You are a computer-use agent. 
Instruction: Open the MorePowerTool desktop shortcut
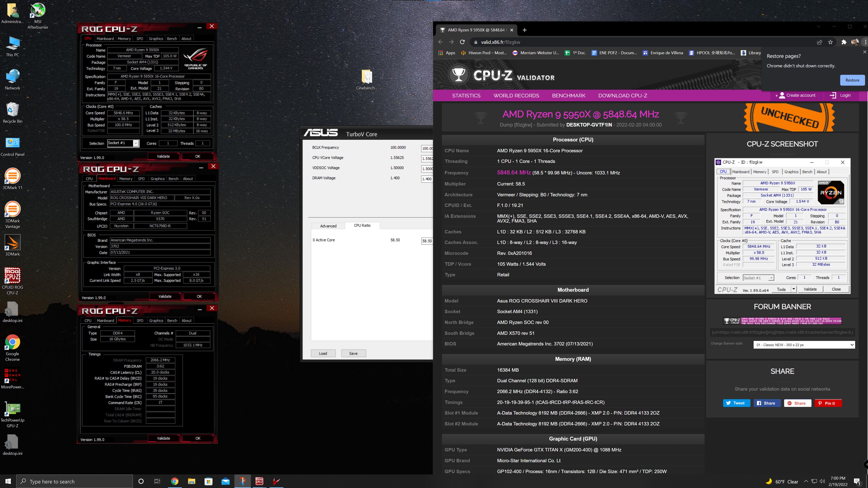12,379
